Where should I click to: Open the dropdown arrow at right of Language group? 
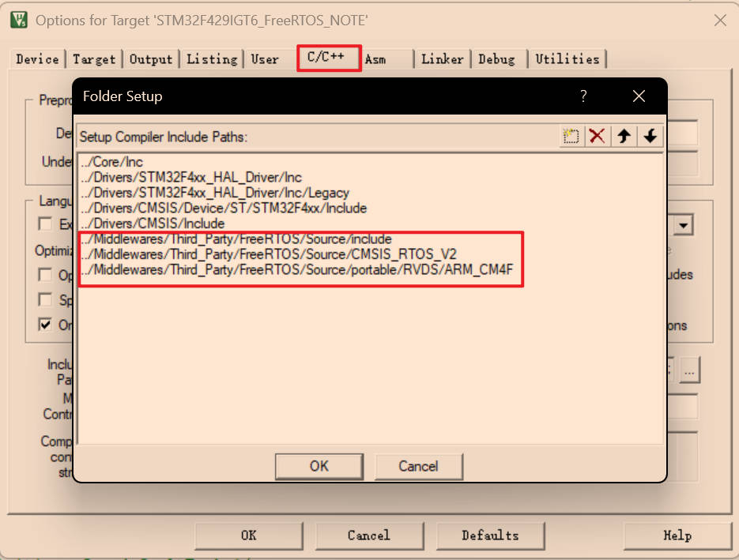(x=683, y=226)
